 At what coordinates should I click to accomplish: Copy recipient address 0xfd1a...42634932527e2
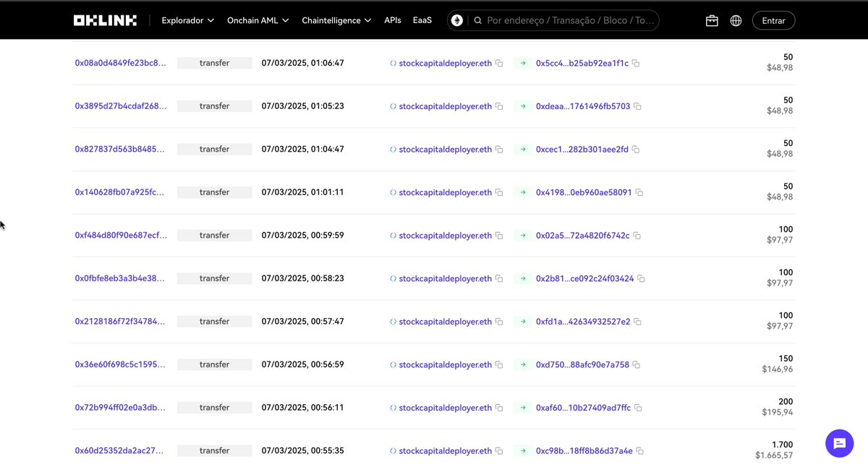[x=637, y=322]
